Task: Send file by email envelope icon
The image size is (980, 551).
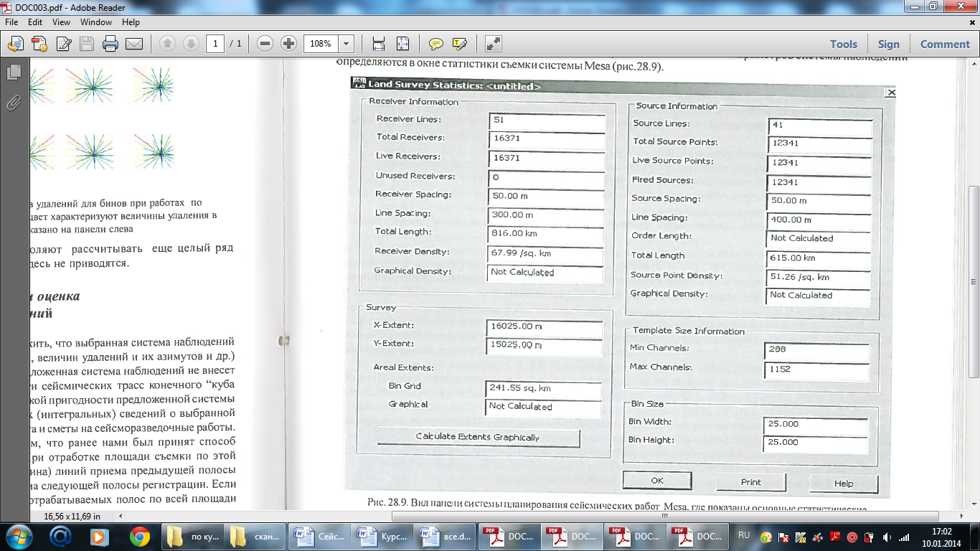Action: [x=134, y=44]
